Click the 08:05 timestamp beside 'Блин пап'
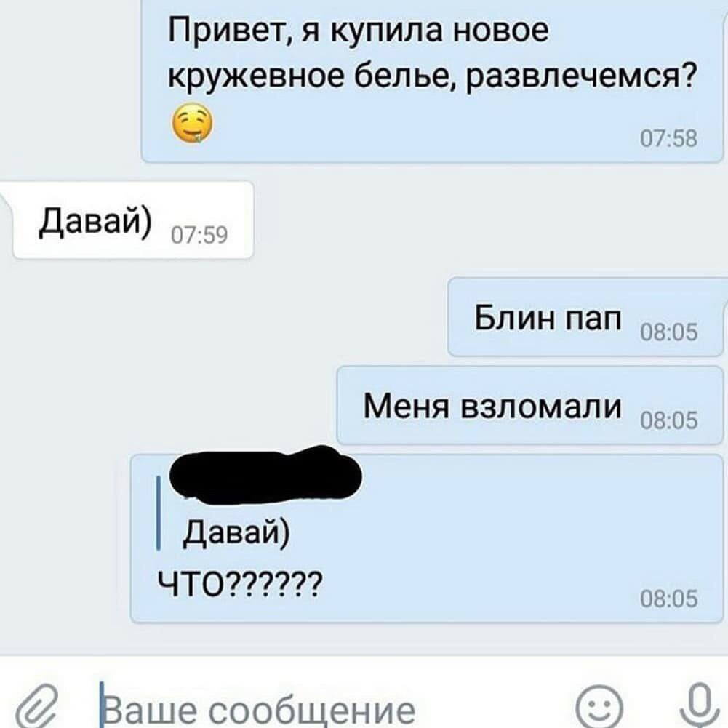 pos(668,332)
